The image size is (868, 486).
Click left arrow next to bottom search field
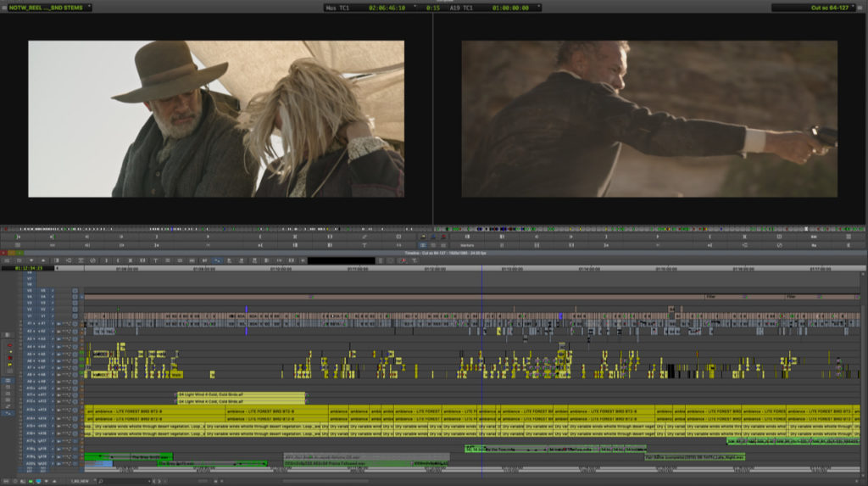(x=154, y=481)
